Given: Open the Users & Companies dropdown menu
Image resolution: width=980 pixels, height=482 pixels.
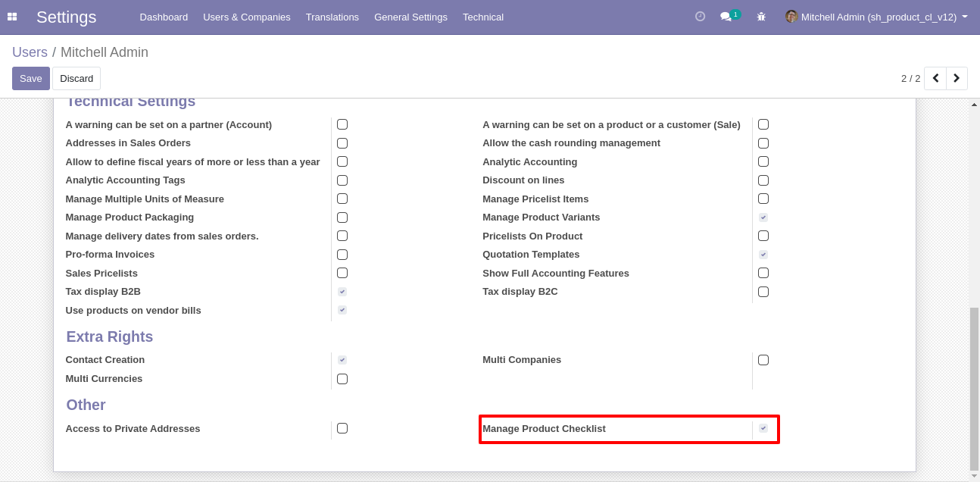Looking at the screenshot, I should tap(247, 17).
